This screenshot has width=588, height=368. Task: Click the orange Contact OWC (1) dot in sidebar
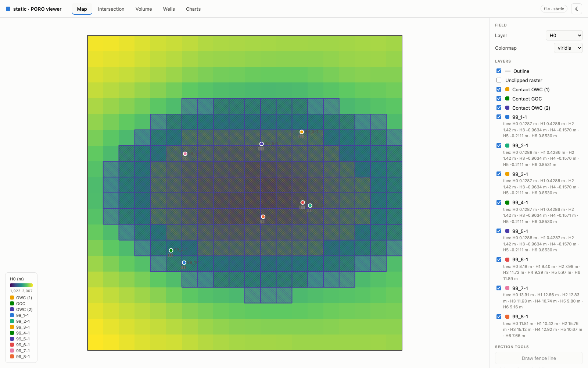point(507,89)
